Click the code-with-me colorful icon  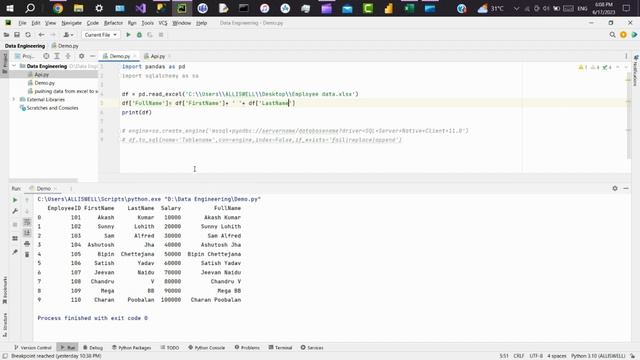click(634, 35)
